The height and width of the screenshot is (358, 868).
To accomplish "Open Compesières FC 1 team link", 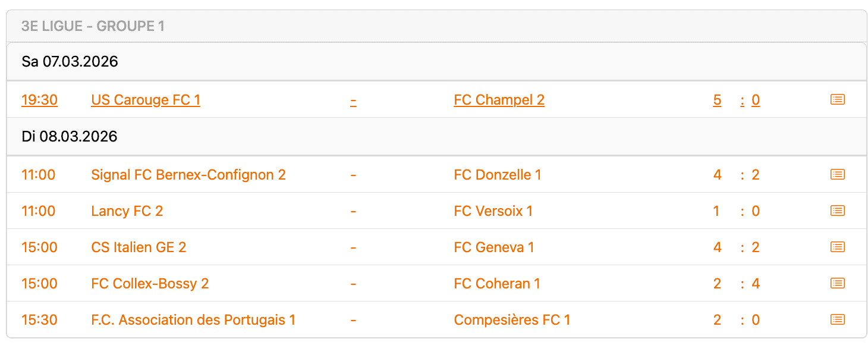I will point(512,320).
